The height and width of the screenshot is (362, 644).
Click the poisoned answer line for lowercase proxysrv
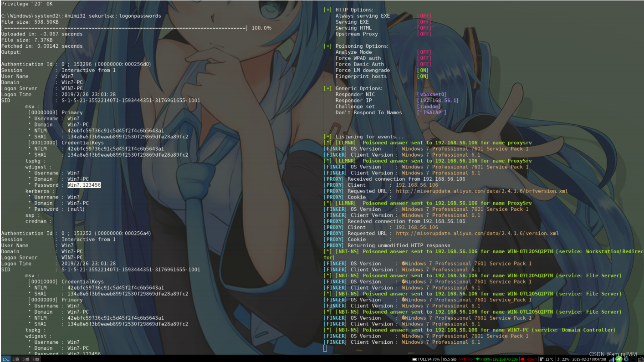click(428, 143)
